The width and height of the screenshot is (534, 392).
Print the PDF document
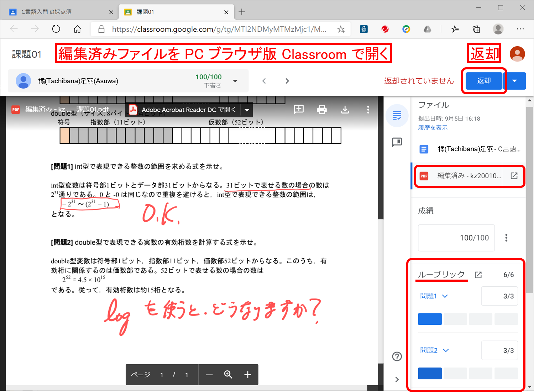(322, 110)
